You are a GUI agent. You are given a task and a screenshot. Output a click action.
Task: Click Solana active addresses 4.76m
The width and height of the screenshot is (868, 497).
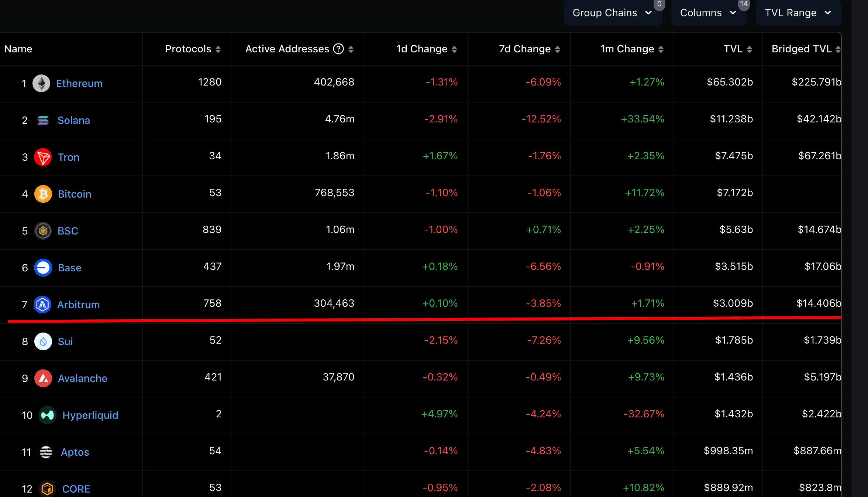[x=340, y=119]
